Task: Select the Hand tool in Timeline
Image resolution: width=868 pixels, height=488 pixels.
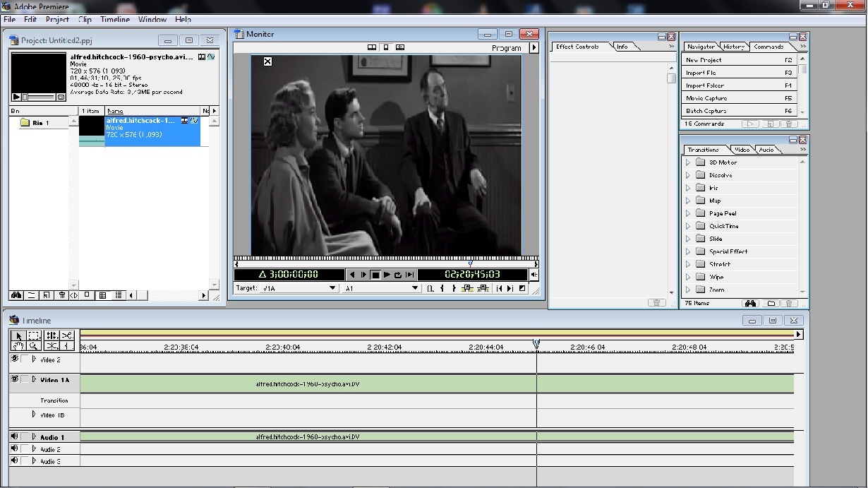Action: [18, 346]
